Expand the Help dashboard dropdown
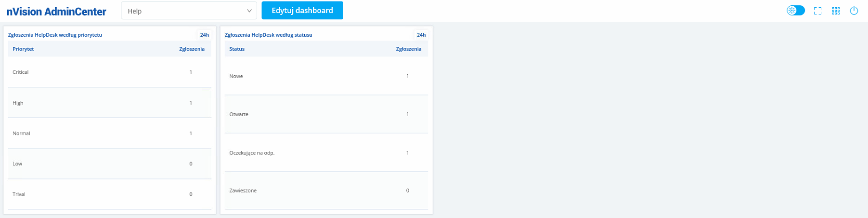868x218 pixels. [189, 11]
